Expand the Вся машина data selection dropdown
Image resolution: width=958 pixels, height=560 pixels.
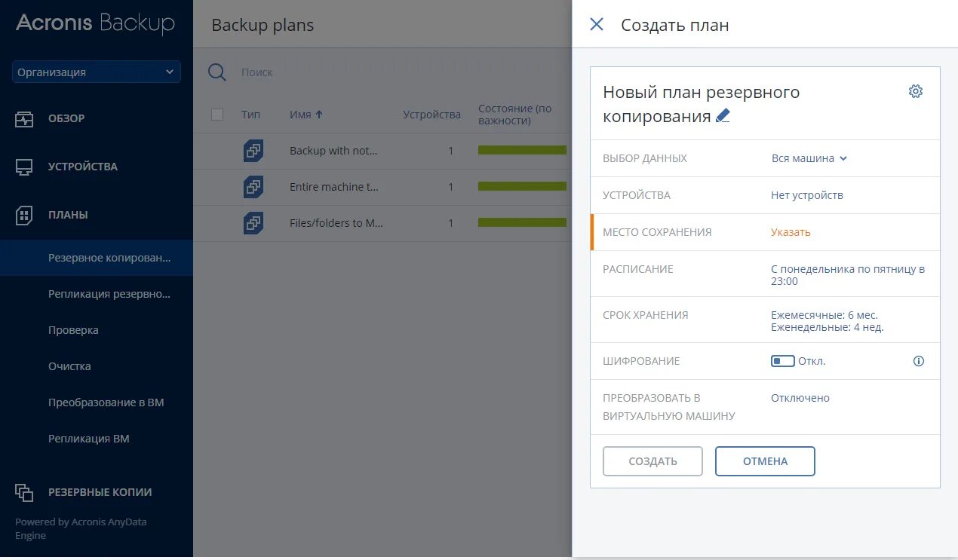[809, 158]
